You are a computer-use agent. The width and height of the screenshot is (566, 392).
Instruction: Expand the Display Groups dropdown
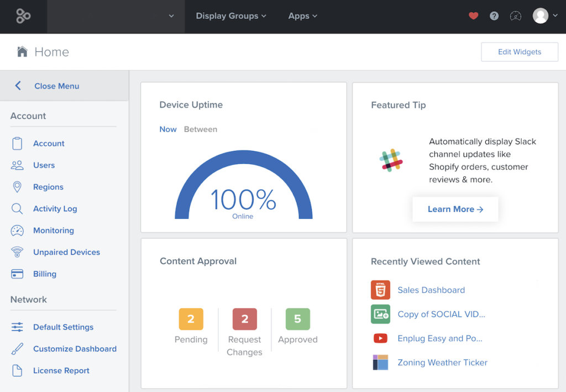coord(231,16)
